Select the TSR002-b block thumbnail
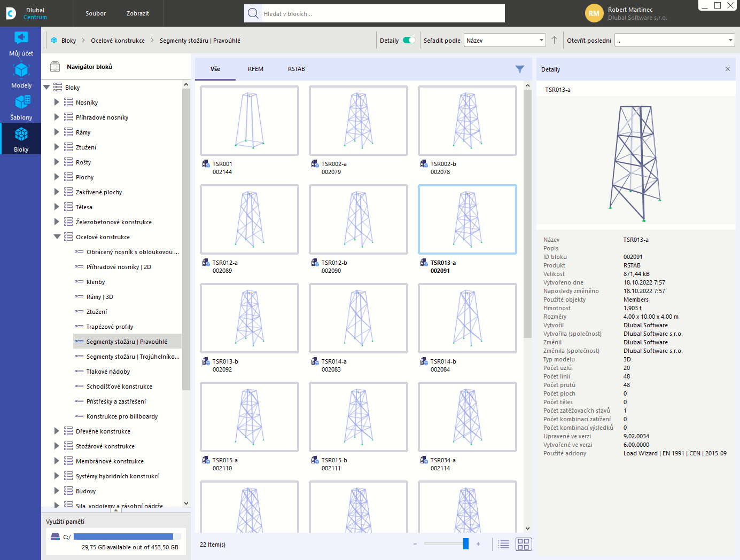Image resolution: width=740 pixels, height=560 pixels. click(468, 121)
